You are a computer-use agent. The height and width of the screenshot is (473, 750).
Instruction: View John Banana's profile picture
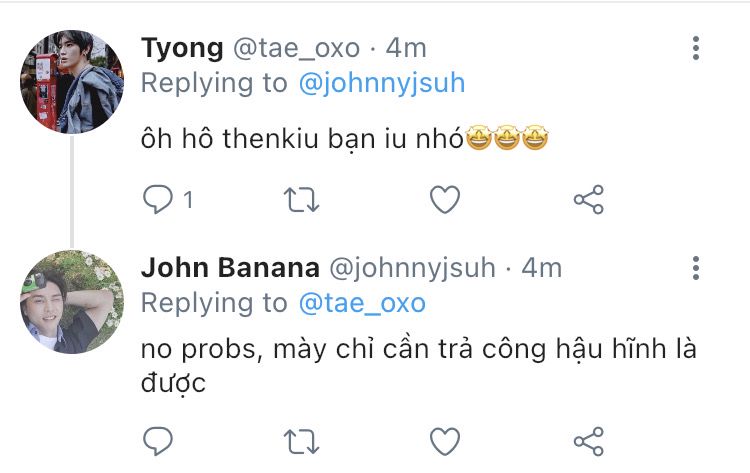(x=72, y=302)
